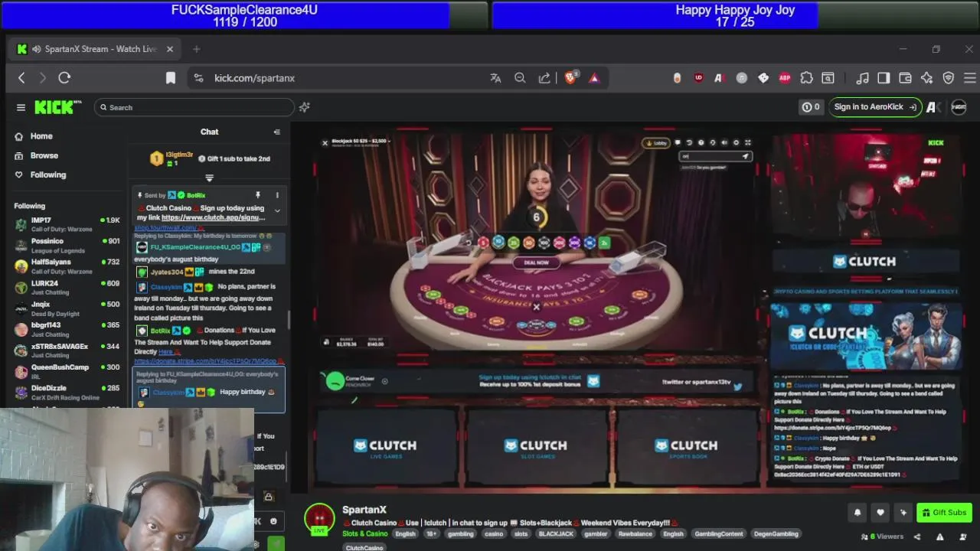Close the SpartanX Stream tab
The width and height of the screenshot is (980, 551).
[x=170, y=49]
